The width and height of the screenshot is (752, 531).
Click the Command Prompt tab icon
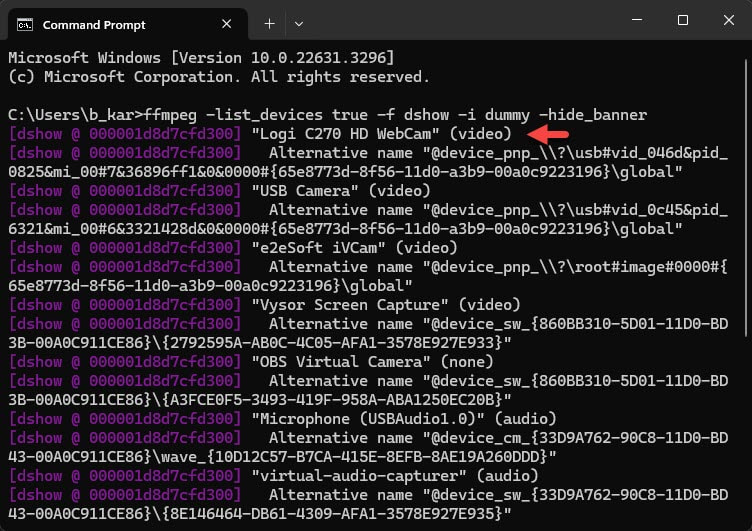pos(24,24)
